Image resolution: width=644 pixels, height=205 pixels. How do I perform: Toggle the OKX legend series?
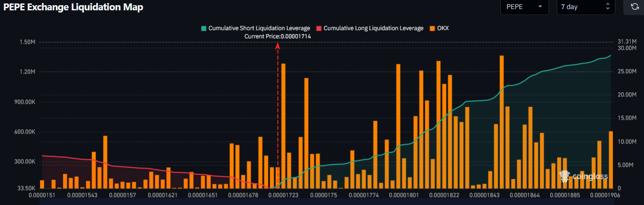(x=439, y=28)
